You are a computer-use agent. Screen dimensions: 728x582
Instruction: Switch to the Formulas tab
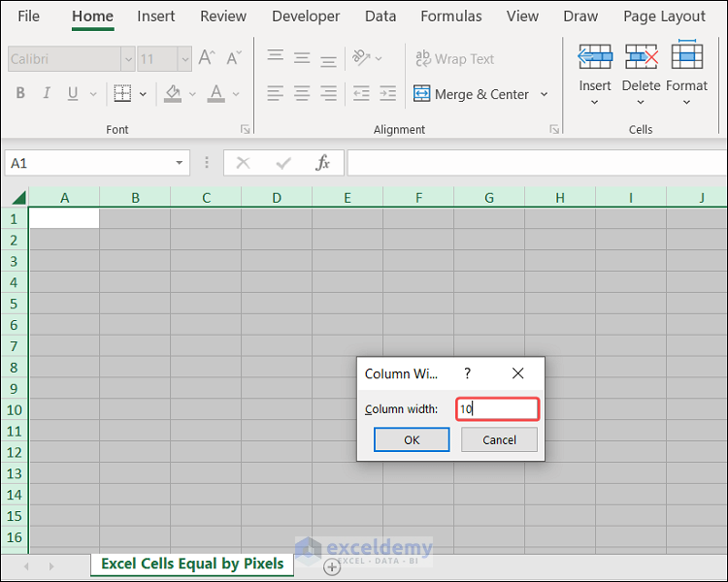coord(450,16)
